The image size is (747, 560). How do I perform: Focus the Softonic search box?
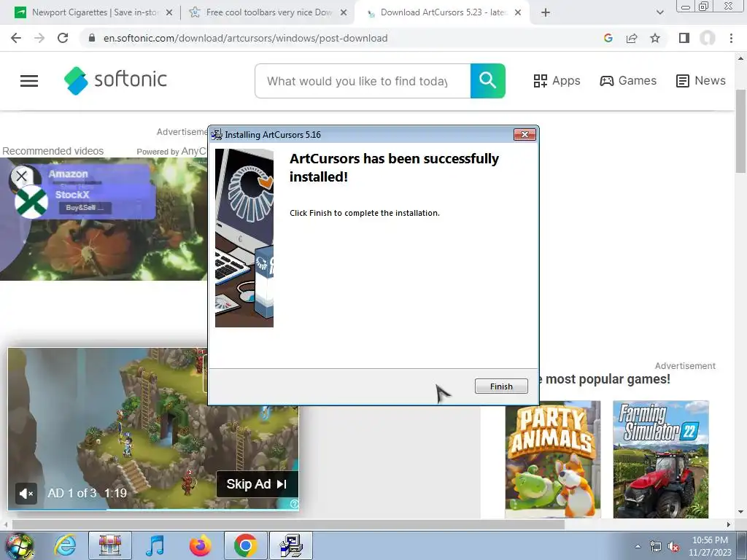pyautogui.click(x=362, y=81)
